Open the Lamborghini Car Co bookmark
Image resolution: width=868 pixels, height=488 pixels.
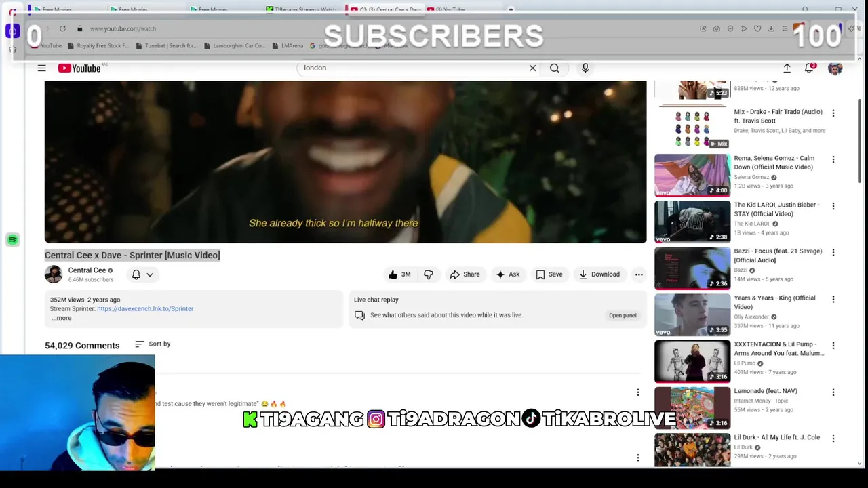click(x=234, y=46)
